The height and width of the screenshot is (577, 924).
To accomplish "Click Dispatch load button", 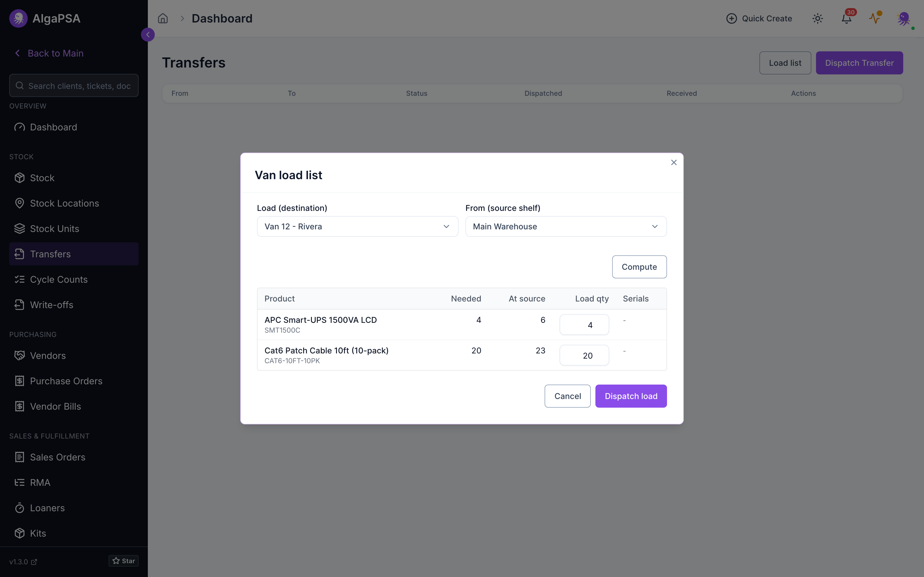I will (631, 396).
